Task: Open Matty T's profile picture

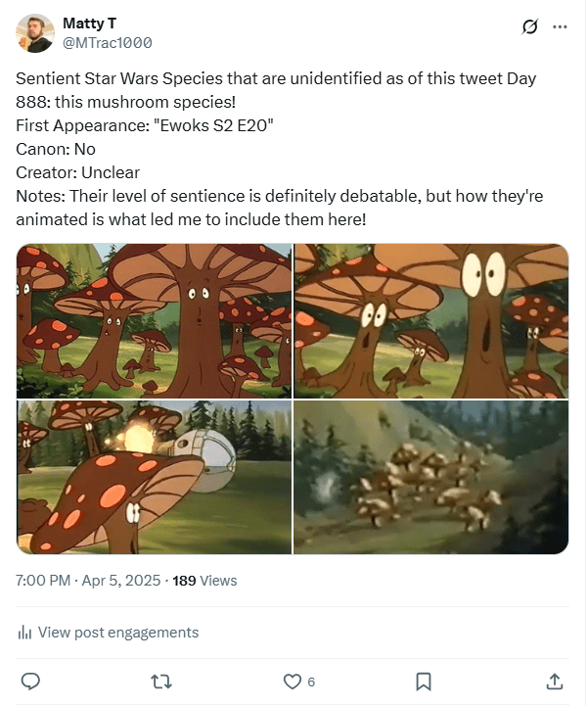Action: (x=34, y=33)
